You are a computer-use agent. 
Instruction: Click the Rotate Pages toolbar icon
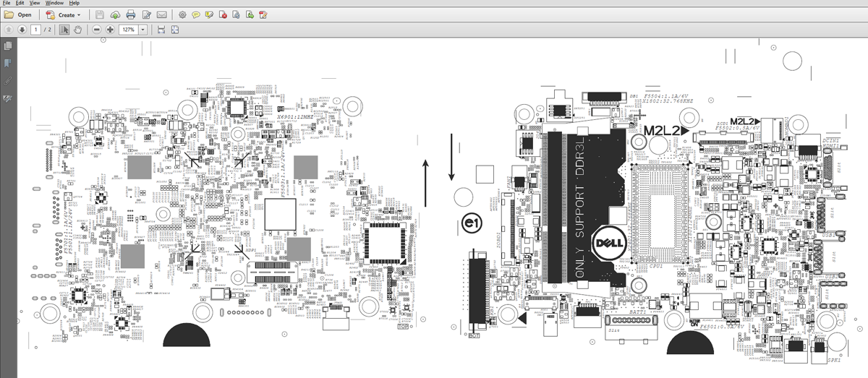(x=236, y=14)
